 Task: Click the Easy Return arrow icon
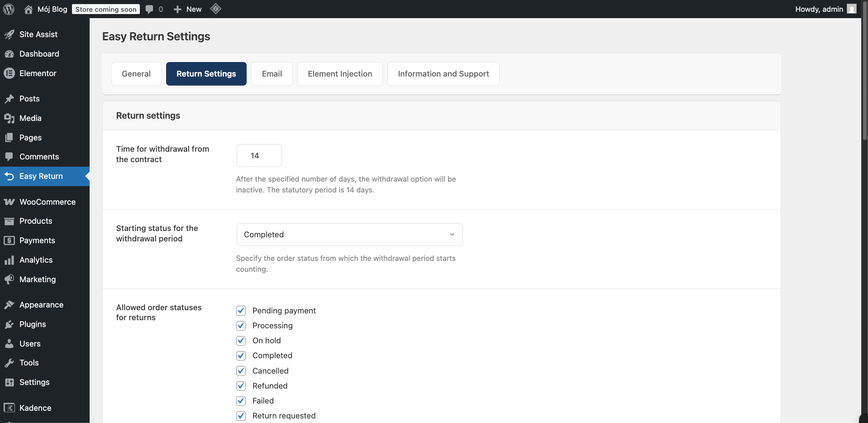pyautogui.click(x=9, y=176)
